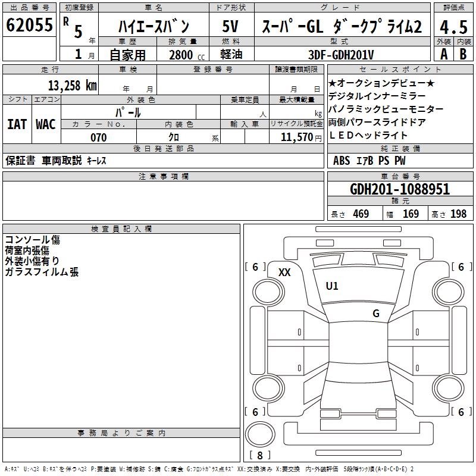Click the rear-right wheel circle on diagram
This screenshot has width=476, height=476.
click(449, 388)
